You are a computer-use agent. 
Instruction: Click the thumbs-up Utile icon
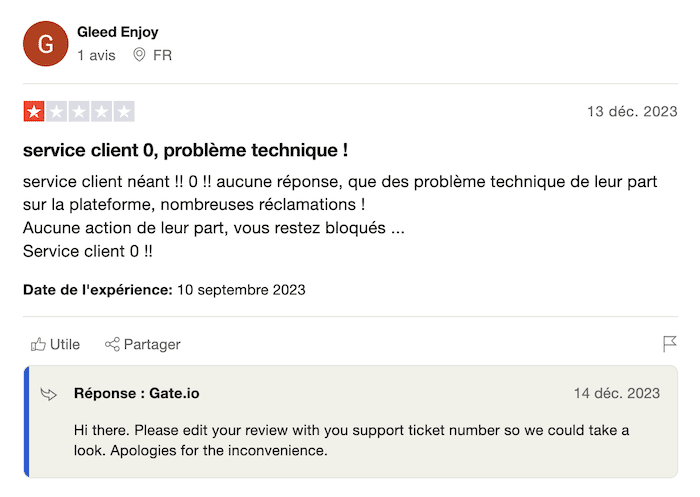click(x=38, y=344)
